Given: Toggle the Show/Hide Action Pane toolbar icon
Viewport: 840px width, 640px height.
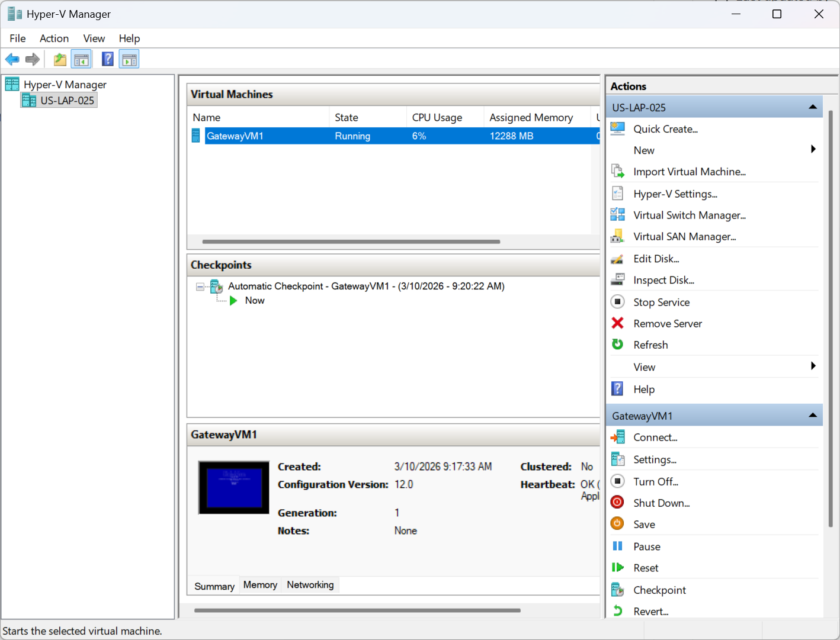Looking at the screenshot, I should (x=129, y=59).
